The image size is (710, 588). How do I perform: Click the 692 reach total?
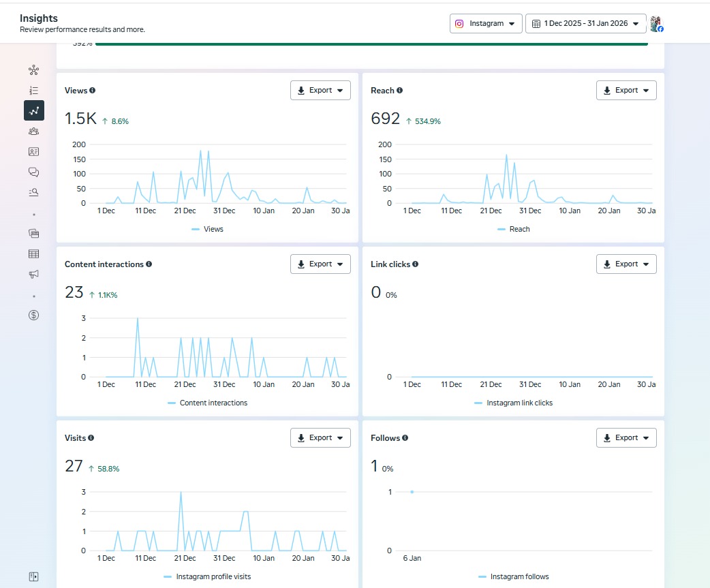[386, 119]
